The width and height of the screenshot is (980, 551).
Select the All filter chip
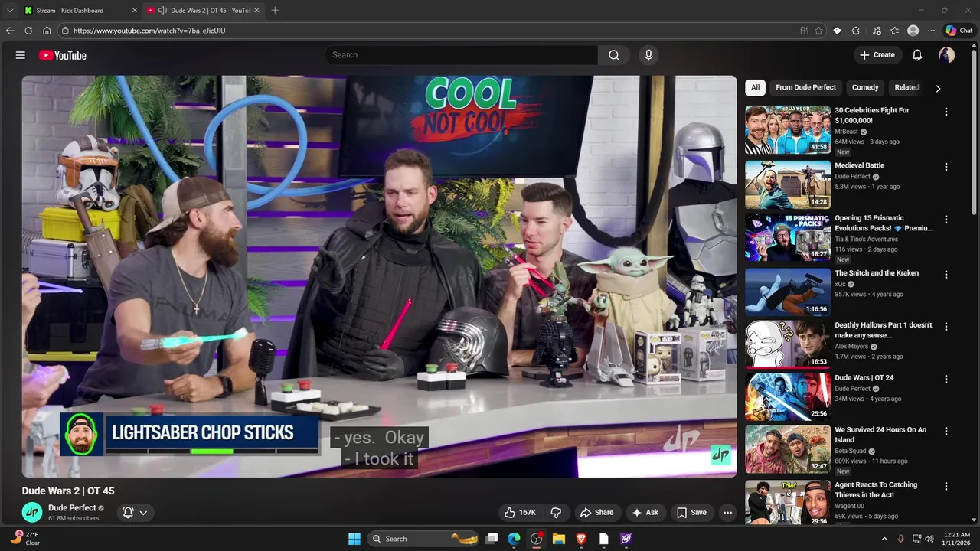pyautogui.click(x=755, y=87)
